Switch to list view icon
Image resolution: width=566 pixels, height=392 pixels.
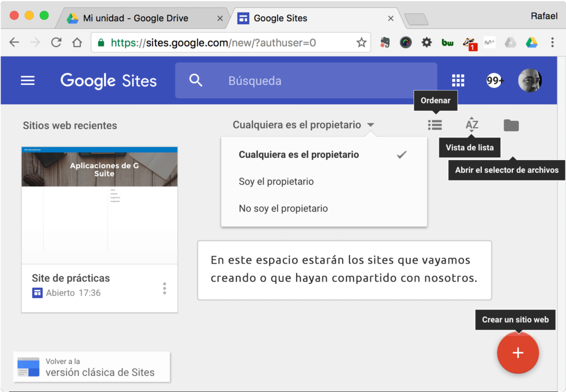point(435,125)
